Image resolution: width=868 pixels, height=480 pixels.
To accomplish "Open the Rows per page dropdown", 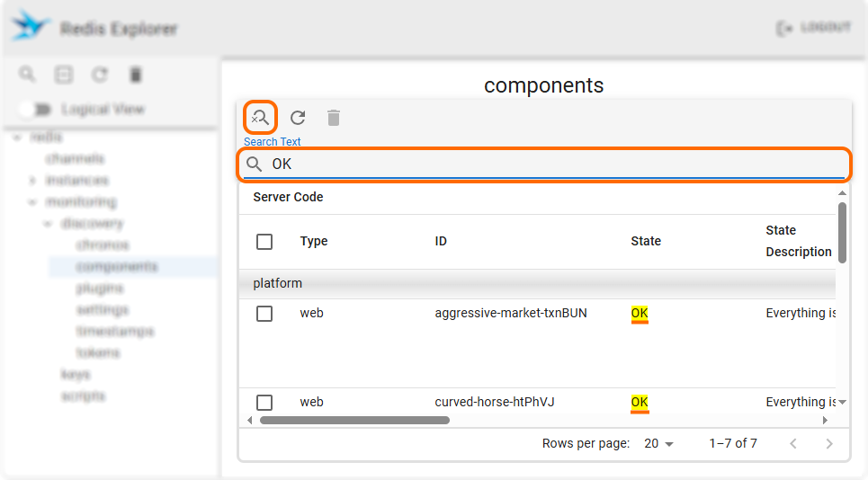I will click(658, 443).
